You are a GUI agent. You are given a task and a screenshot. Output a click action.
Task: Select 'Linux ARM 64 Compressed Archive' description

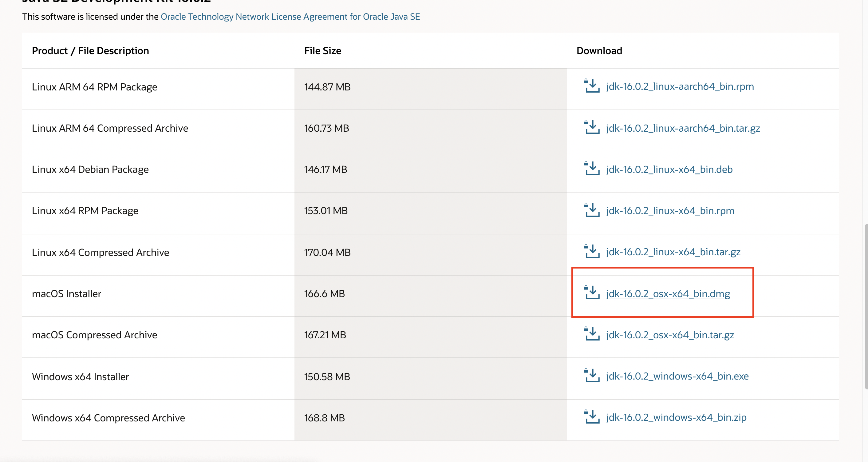click(110, 128)
